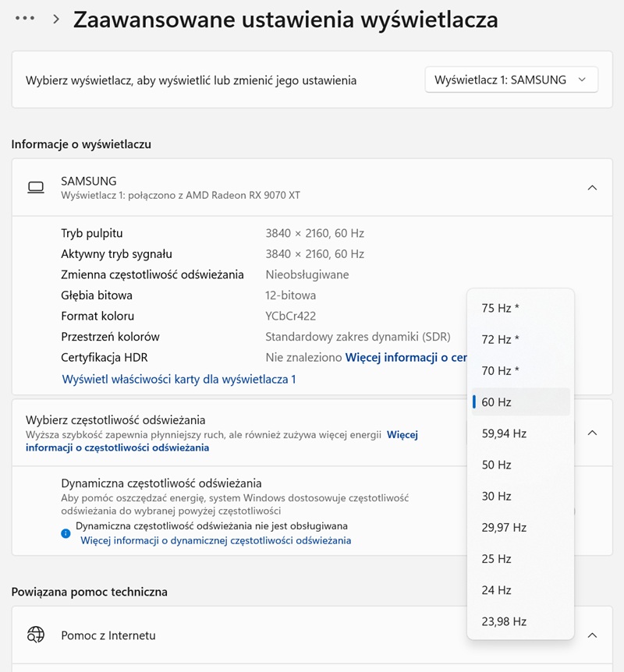Open the HDR Więcej informacji link
This screenshot has height=672, width=624.
pyautogui.click(x=406, y=358)
